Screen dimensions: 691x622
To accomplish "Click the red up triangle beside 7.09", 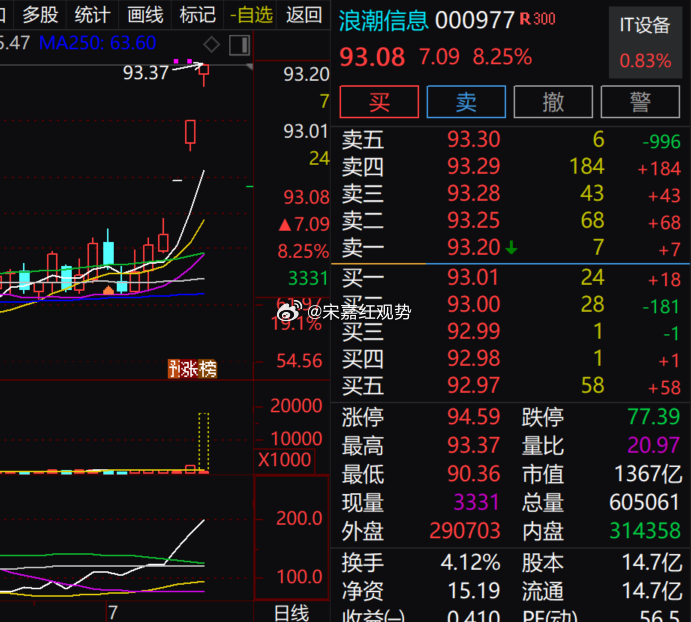I will [285, 225].
